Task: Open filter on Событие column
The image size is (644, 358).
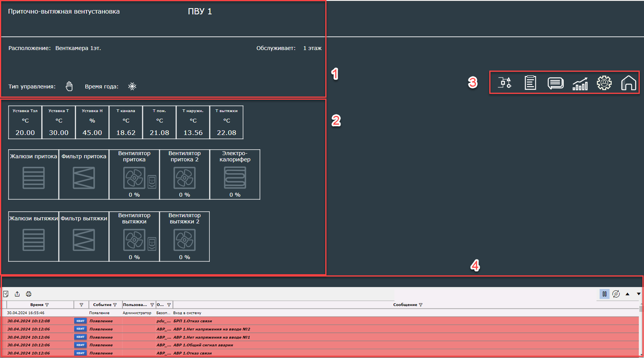Action: (x=115, y=305)
